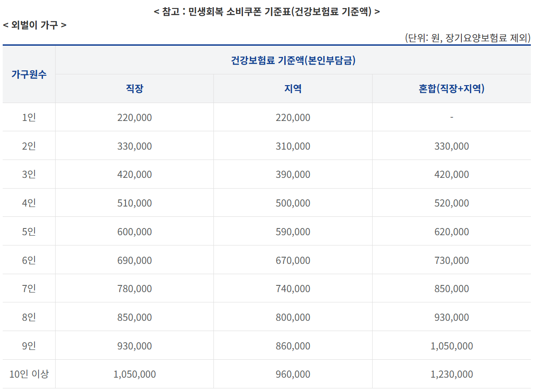Click the 690,000 value in 6인 직장
This screenshot has width=534, height=392.
coord(134,260)
